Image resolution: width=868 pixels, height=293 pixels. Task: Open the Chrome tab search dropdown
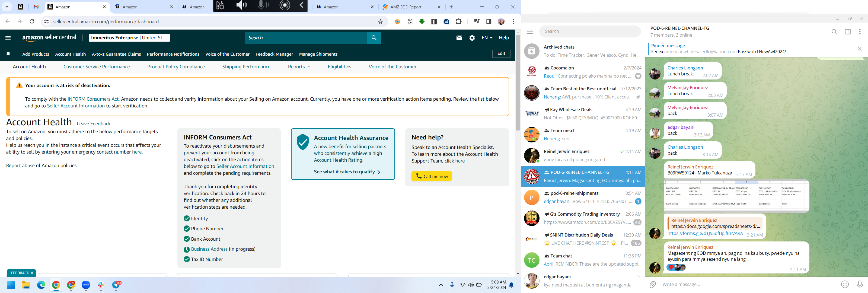coord(7,7)
